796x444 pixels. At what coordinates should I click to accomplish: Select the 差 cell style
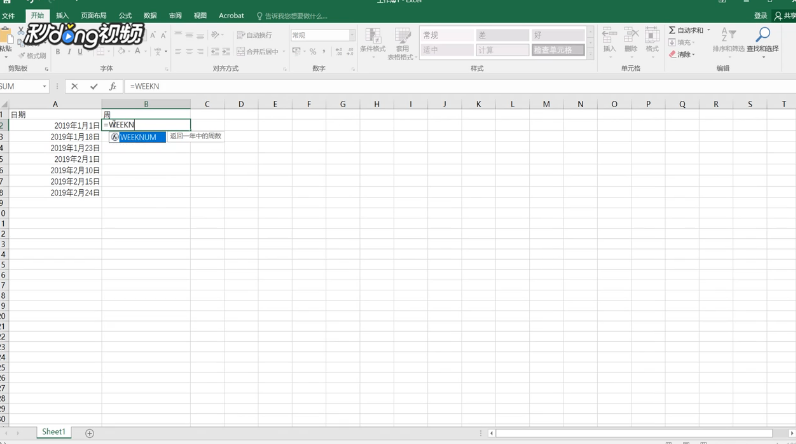tap(502, 35)
